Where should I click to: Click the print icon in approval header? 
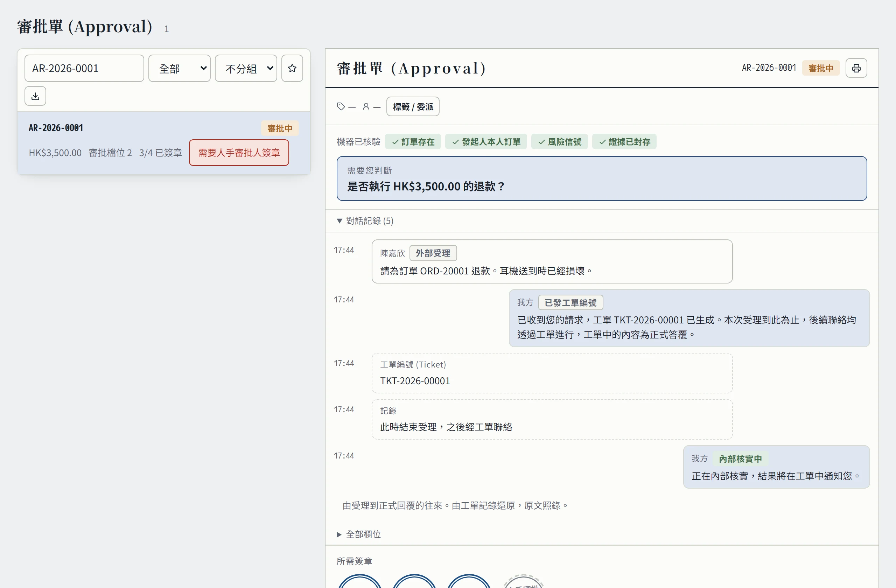[856, 68]
